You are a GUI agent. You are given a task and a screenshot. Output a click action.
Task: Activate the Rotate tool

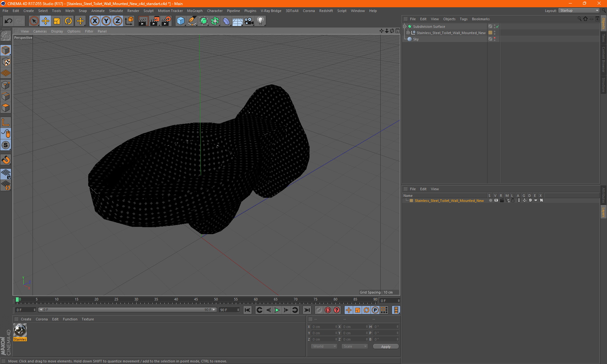click(x=68, y=21)
